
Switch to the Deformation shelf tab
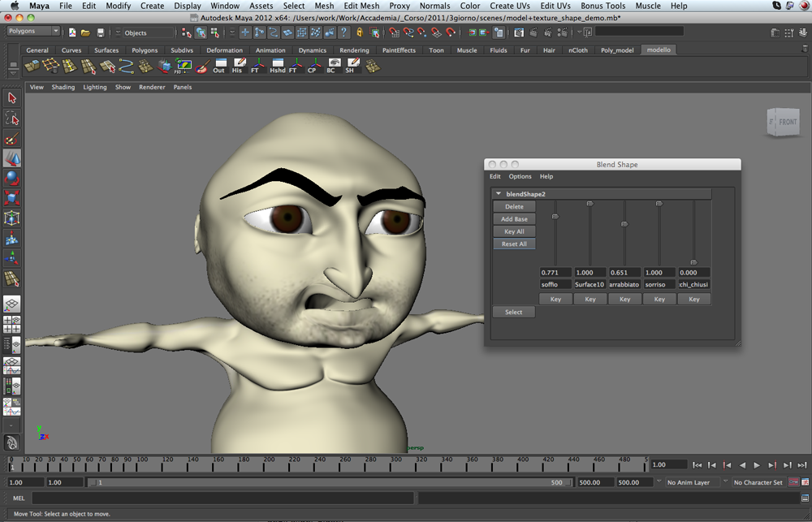[224, 50]
